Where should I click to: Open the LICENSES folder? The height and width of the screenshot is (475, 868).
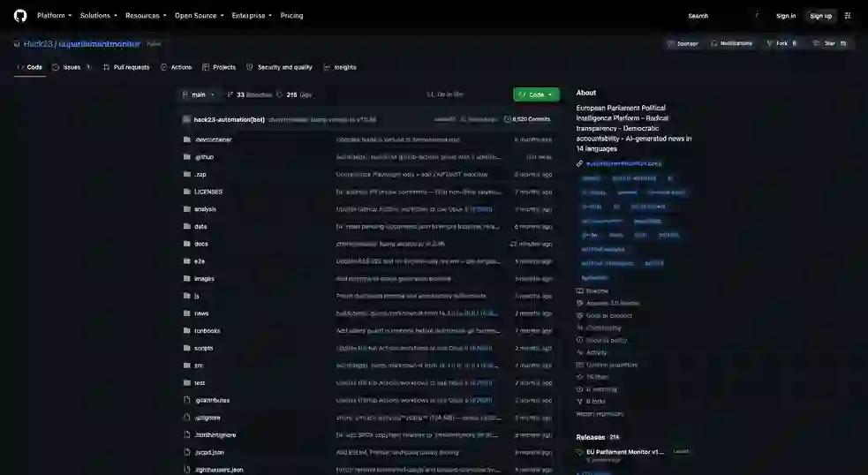click(208, 192)
